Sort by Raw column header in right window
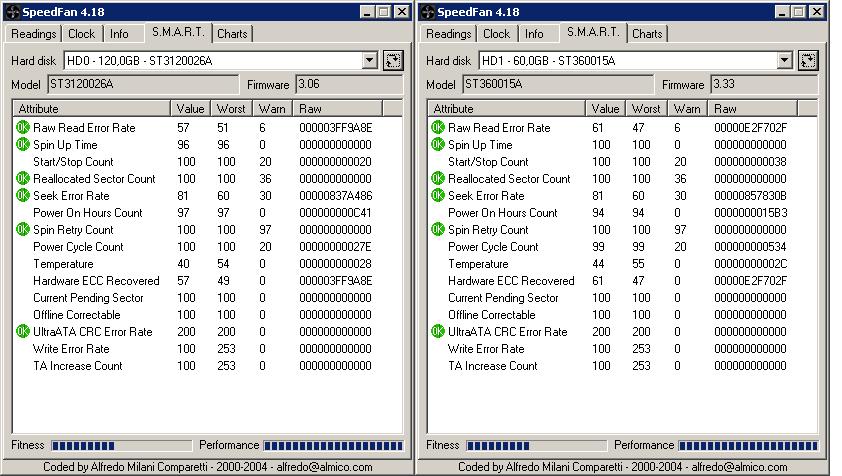Viewport: 842px width, 476px height. click(x=753, y=109)
